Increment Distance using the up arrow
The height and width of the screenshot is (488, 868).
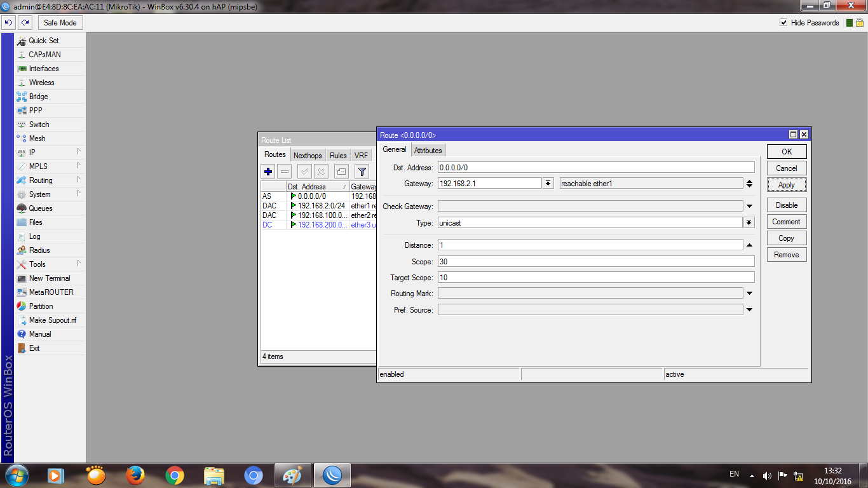[x=749, y=244]
